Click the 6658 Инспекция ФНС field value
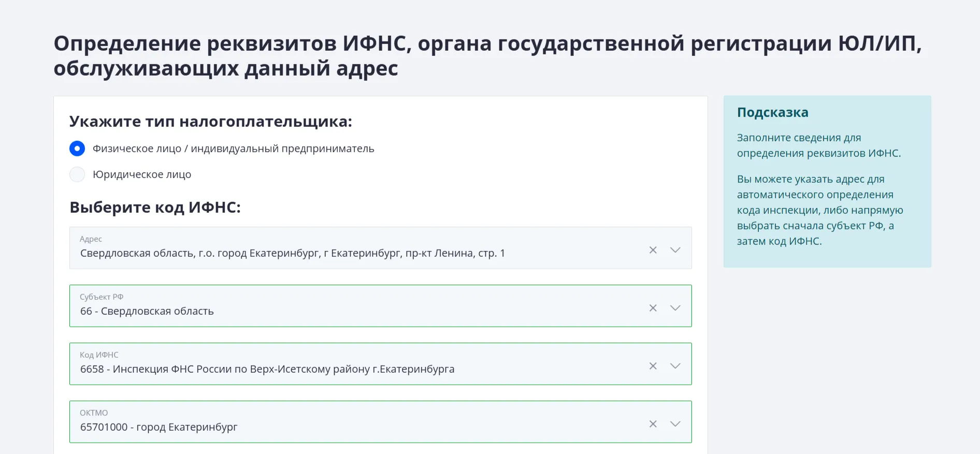This screenshot has height=454, width=980. point(267,369)
